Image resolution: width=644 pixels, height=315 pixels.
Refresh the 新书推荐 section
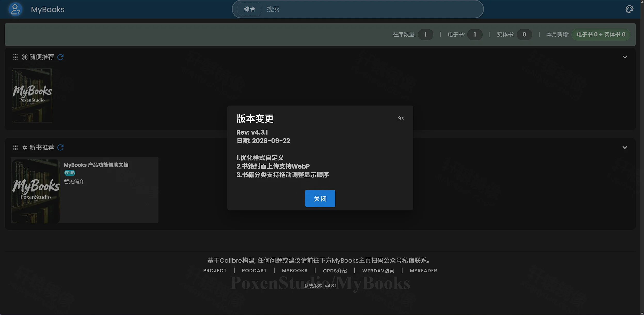coord(60,148)
